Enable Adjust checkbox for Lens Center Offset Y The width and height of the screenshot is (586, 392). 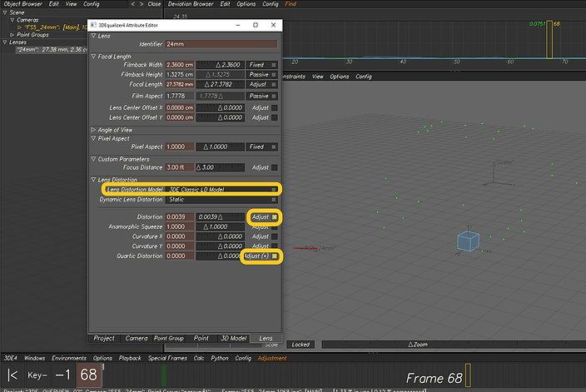coord(275,117)
